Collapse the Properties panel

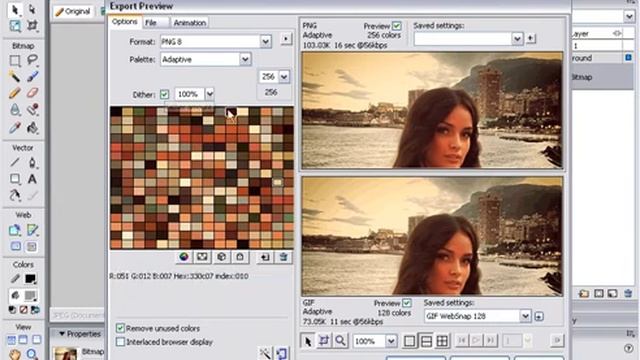(62, 334)
